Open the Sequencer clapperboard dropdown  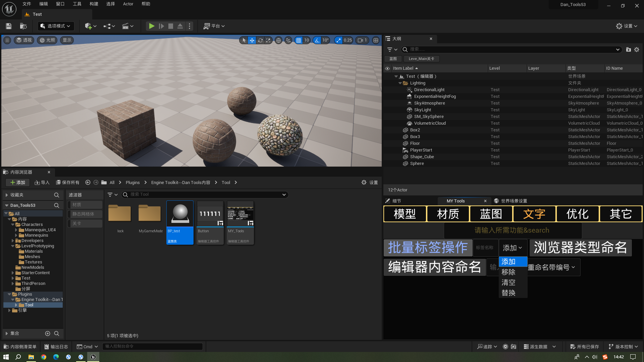[x=128, y=26]
